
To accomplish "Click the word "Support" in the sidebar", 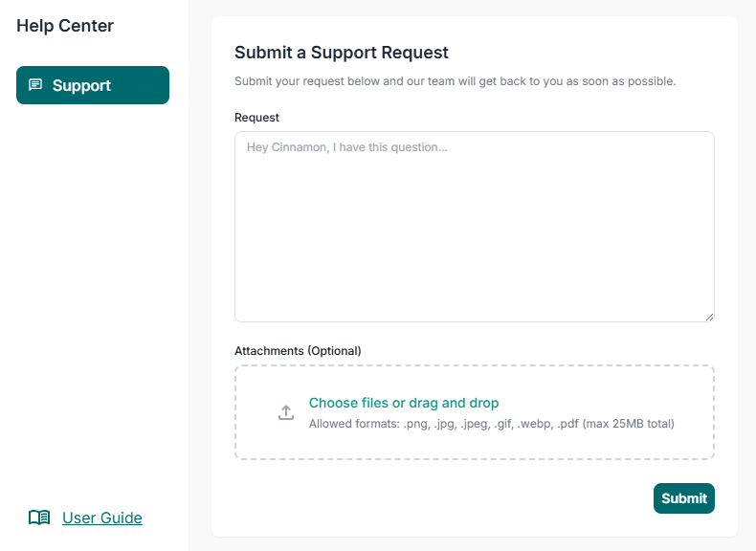I will (x=81, y=85).
